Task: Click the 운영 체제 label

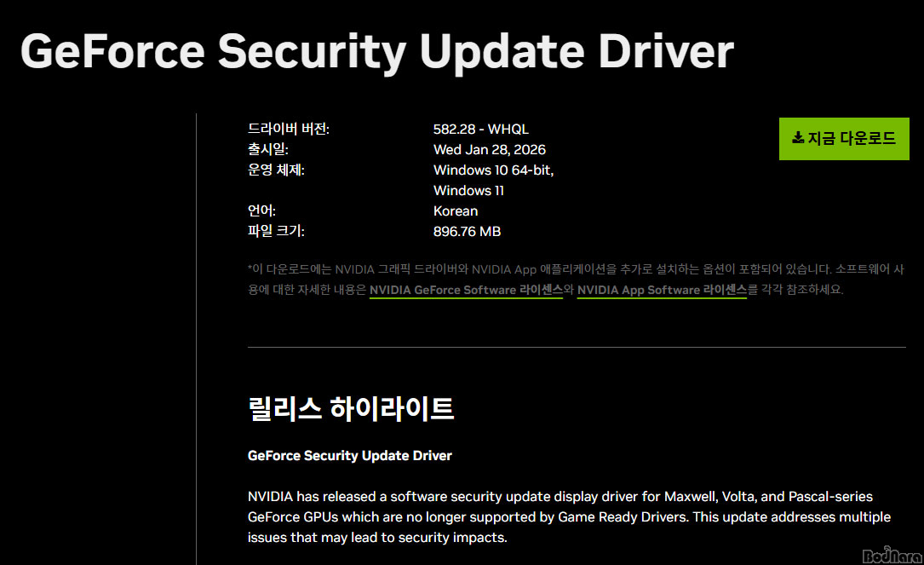Action: [277, 170]
